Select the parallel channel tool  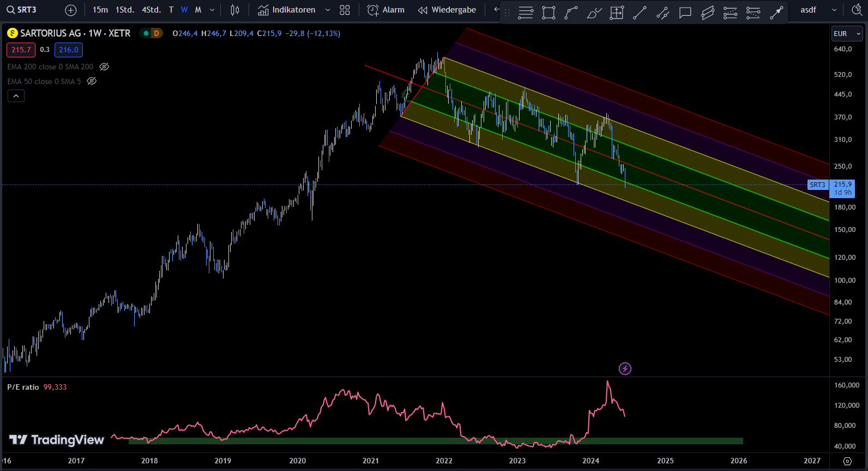point(662,13)
